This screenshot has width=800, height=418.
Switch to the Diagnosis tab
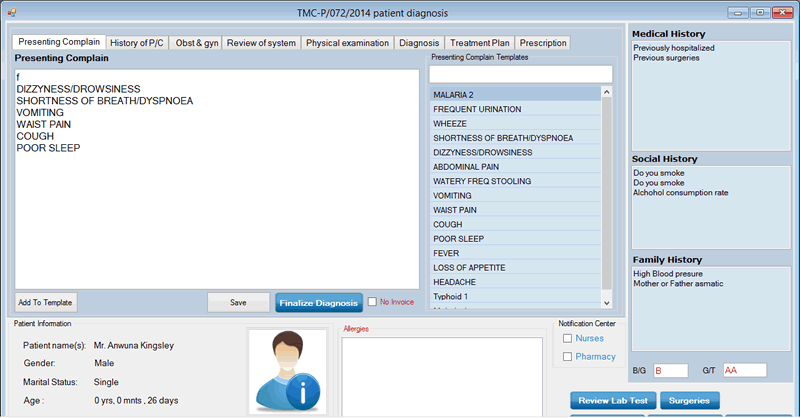(x=419, y=43)
